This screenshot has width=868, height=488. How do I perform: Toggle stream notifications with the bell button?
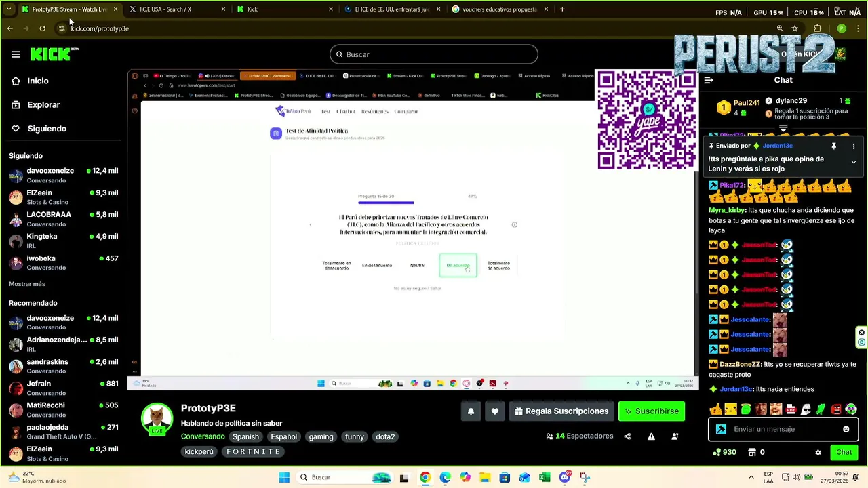[x=471, y=411]
